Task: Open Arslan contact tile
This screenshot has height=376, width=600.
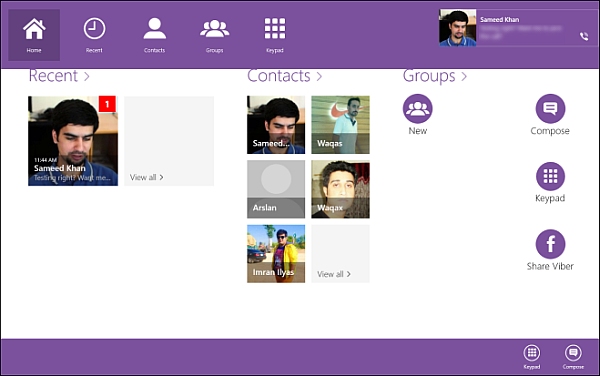Action: pyautogui.click(x=276, y=189)
